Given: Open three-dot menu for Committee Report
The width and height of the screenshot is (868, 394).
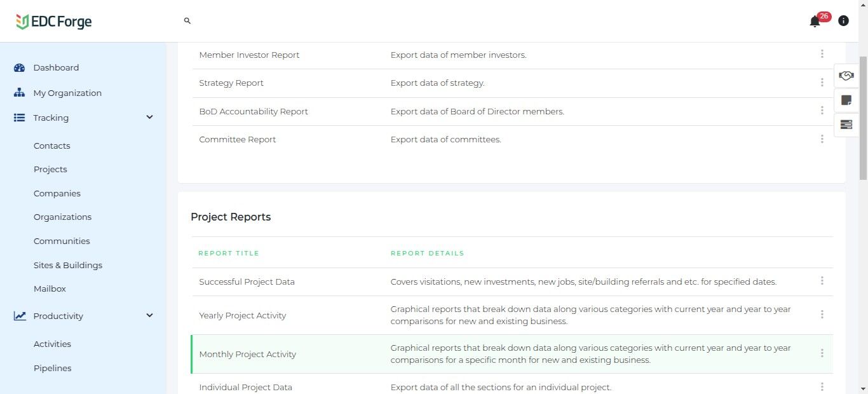Looking at the screenshot, I should click(x=822, y=139).
